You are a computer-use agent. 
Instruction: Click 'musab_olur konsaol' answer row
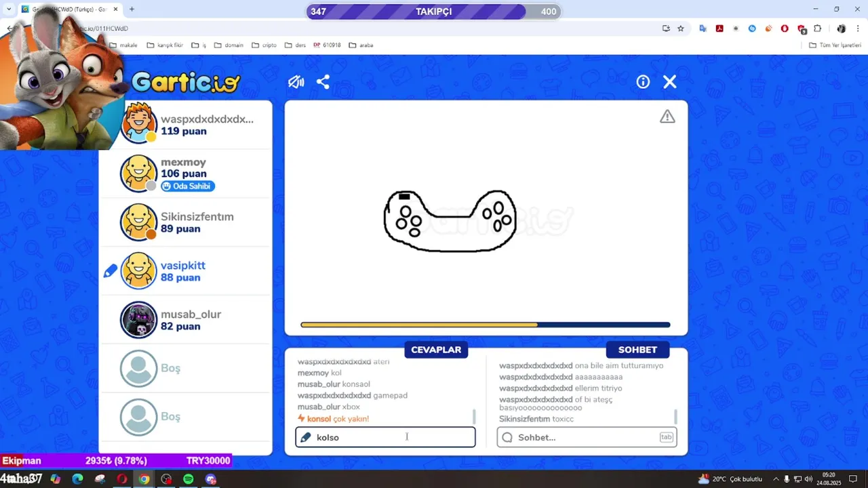(x=334, y=384)
